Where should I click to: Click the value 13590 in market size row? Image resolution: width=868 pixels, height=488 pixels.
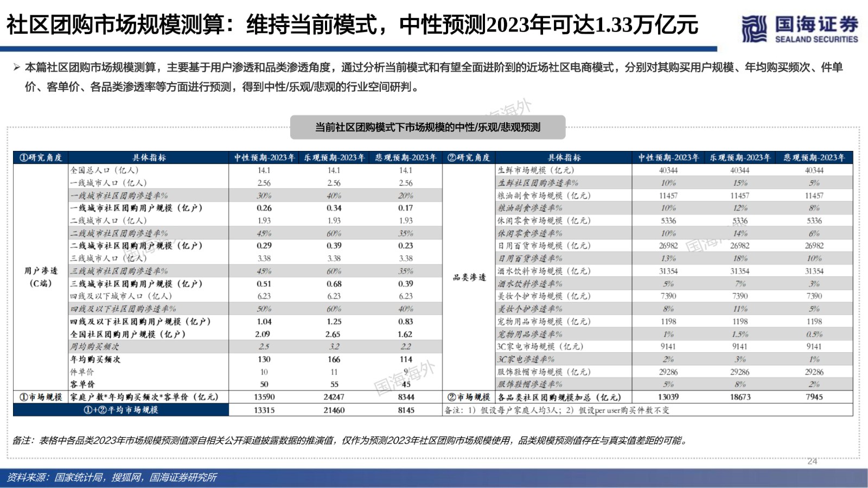(264, 397)
